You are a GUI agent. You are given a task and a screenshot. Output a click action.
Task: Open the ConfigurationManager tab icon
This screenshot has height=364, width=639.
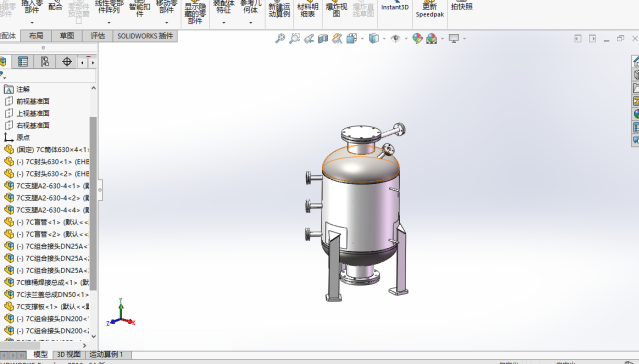[x=45, y=62]
